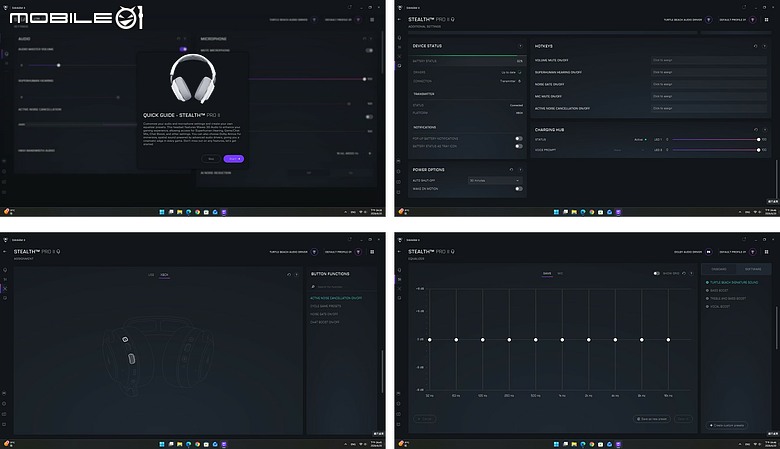Image resolution: width=780 pixels, height=449 pixels.
Task: Expand chevron beside reset in Equalizer window
Action: point(691,273)
